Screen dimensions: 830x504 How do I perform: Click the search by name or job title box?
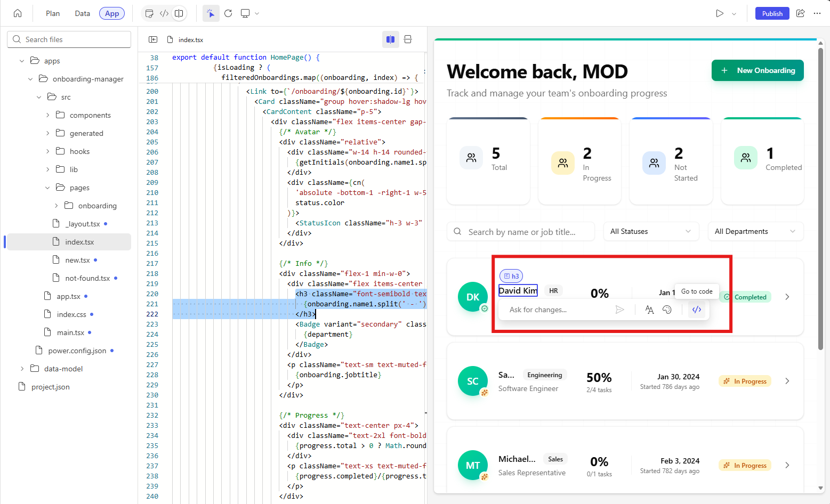click(x=521, y=232)
